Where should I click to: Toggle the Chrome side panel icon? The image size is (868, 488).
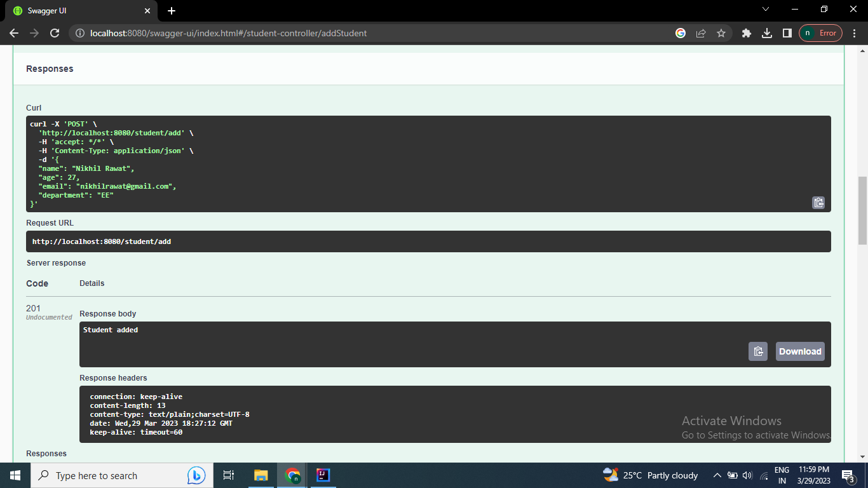(788, 33)
